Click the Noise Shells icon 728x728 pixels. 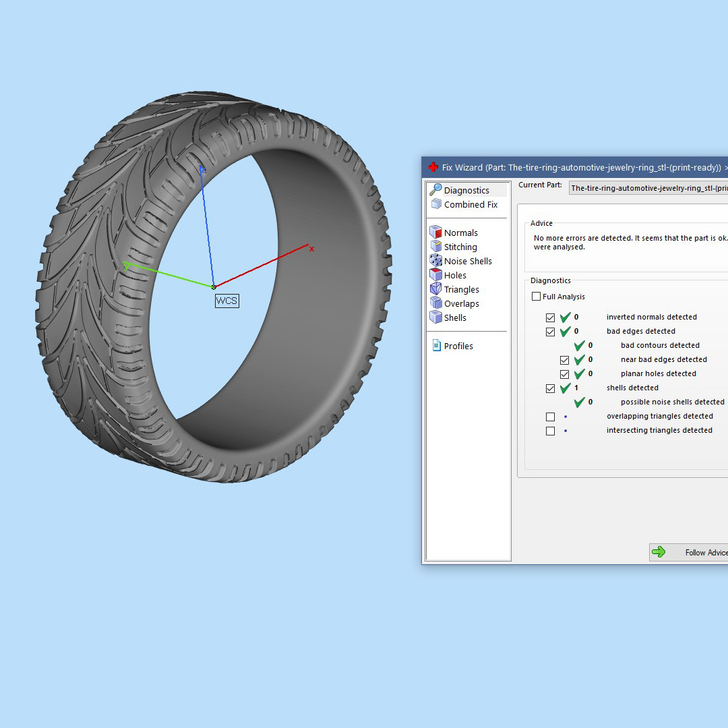435,260
